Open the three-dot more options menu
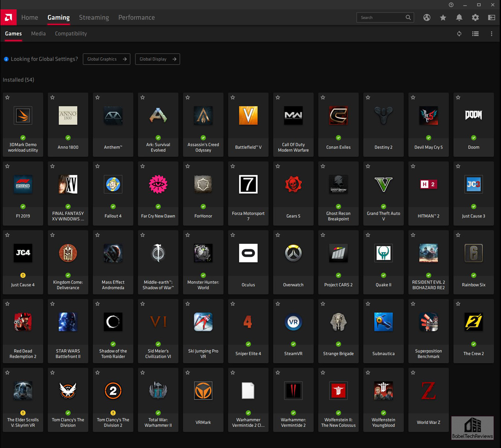 492,34
